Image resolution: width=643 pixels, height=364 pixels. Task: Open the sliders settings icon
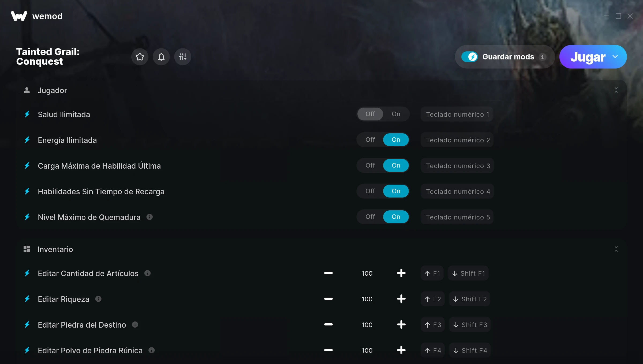click(x=182, y=57)
